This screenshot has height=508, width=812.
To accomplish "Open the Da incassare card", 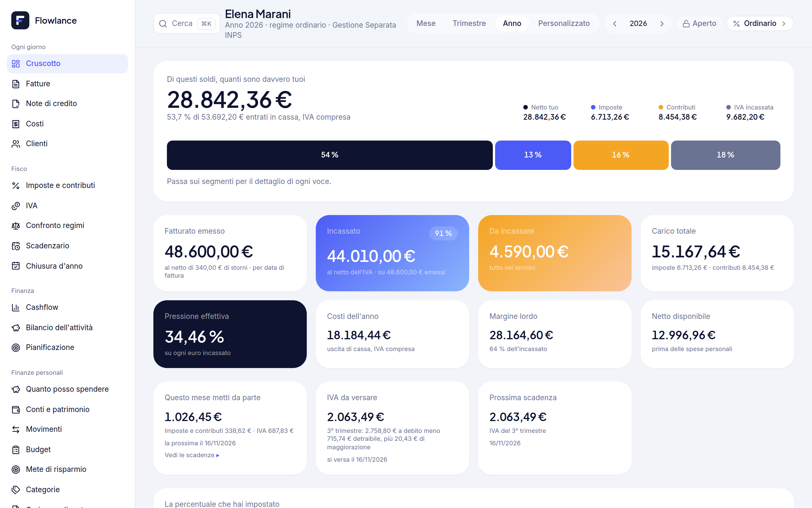I will point(555,253).
